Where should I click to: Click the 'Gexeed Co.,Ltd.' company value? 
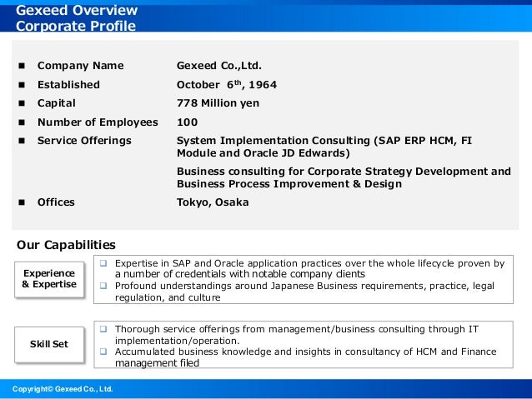[x=219, y=66]
